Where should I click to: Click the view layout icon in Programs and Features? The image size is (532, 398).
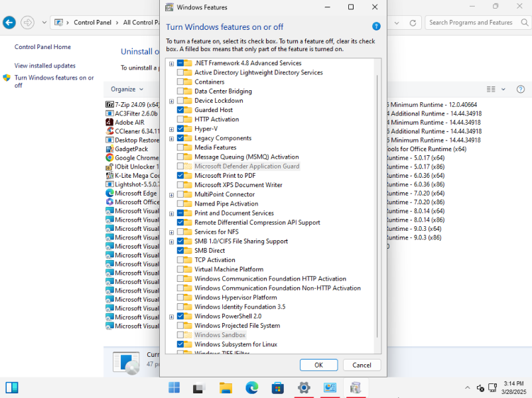point(491,90)
